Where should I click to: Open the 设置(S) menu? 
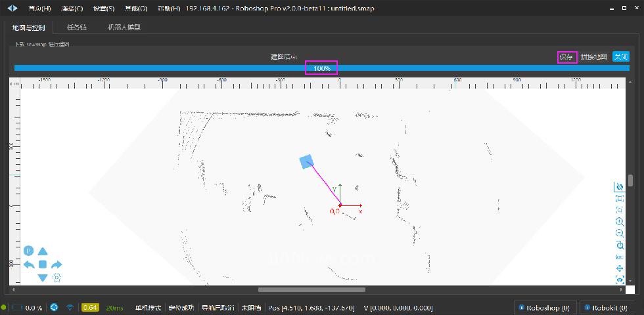click(103, 9)
